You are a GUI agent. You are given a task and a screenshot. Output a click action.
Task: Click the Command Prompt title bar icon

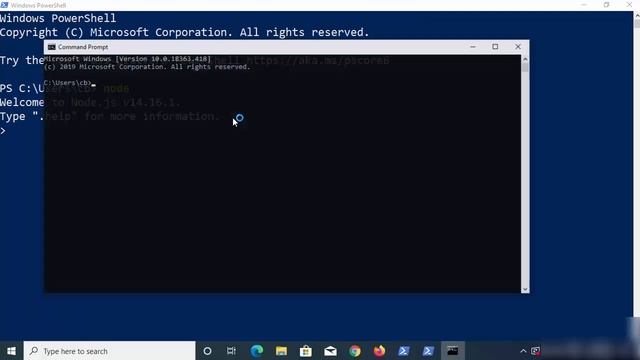[x=51, y=47]
